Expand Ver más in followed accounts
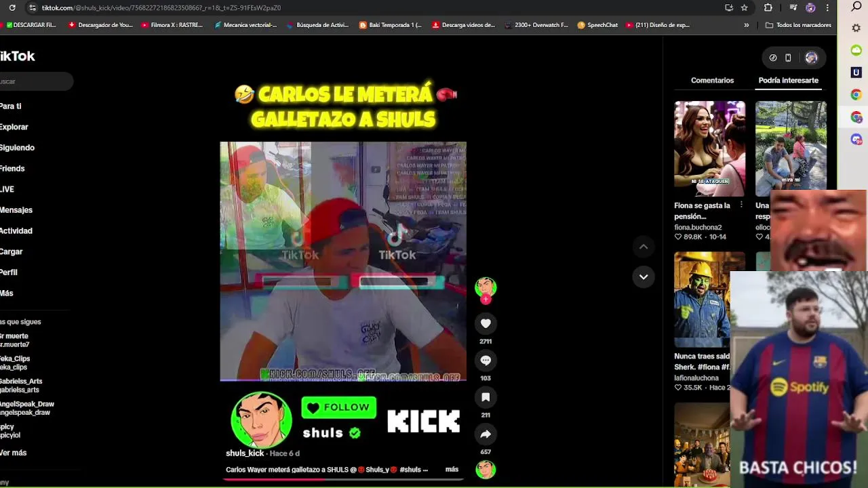 [x=13, y=453]
